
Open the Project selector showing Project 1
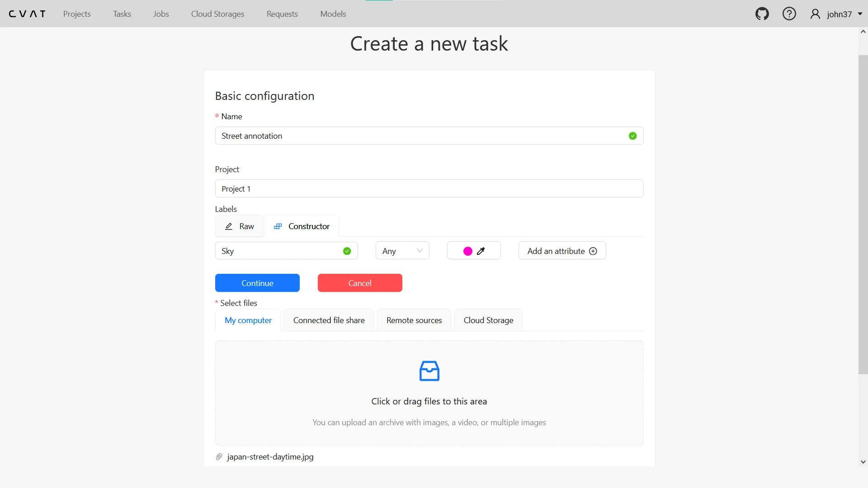tap(429, 188)
